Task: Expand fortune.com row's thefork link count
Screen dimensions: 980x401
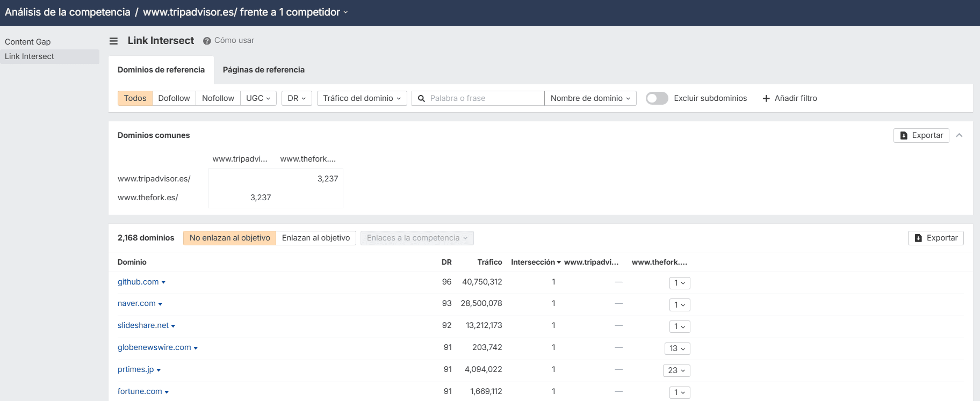Action: pos(680,392)
